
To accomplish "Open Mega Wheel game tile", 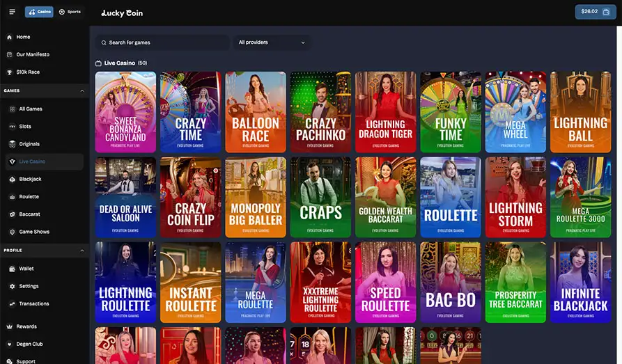I will (515, 112).
